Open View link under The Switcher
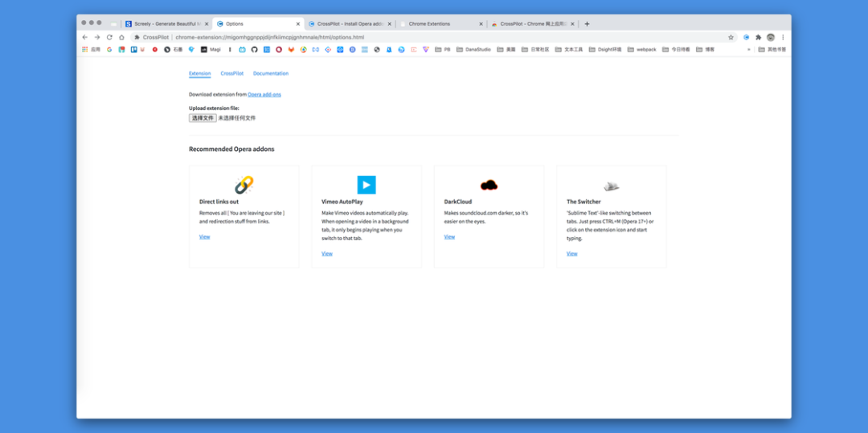Image resolution: width=868 pixels, height=433 pixels. 572,253
